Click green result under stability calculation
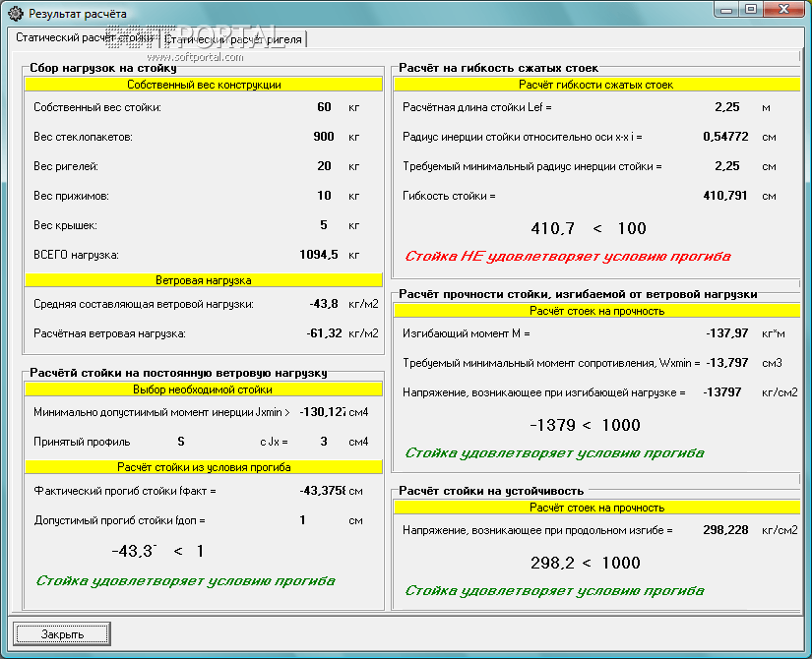 pos(554,591)
